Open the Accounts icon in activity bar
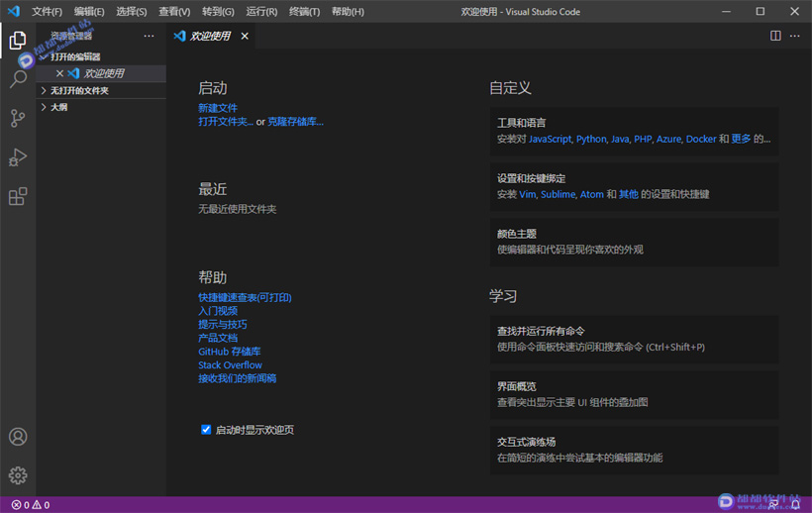Screen dimensions: 812x513 click(18, 437)
